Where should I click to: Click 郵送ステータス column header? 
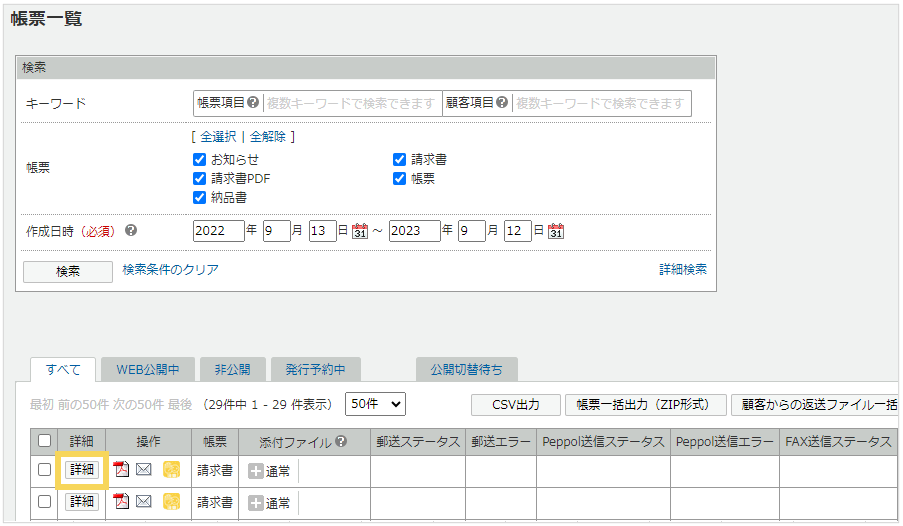tap(418, 442)
